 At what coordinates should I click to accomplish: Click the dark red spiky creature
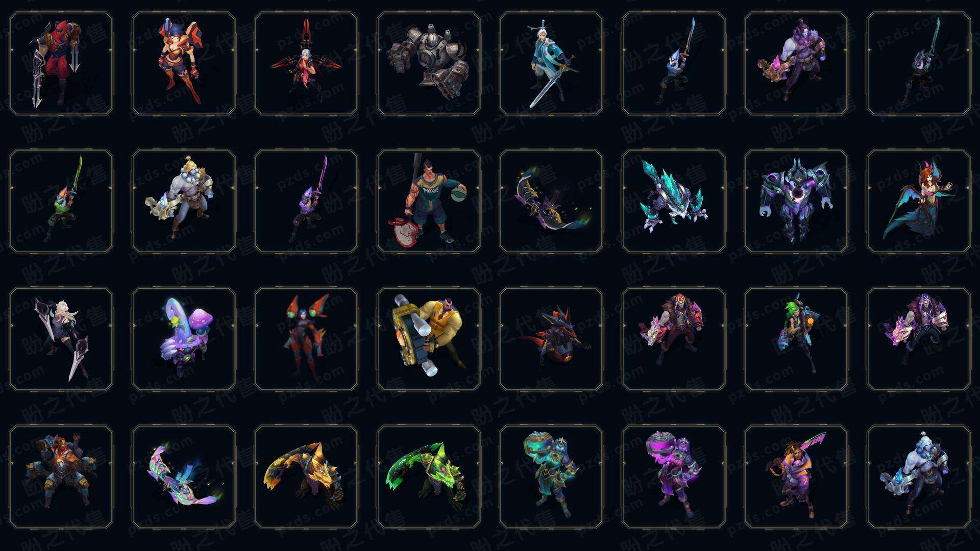pos(551,339)
